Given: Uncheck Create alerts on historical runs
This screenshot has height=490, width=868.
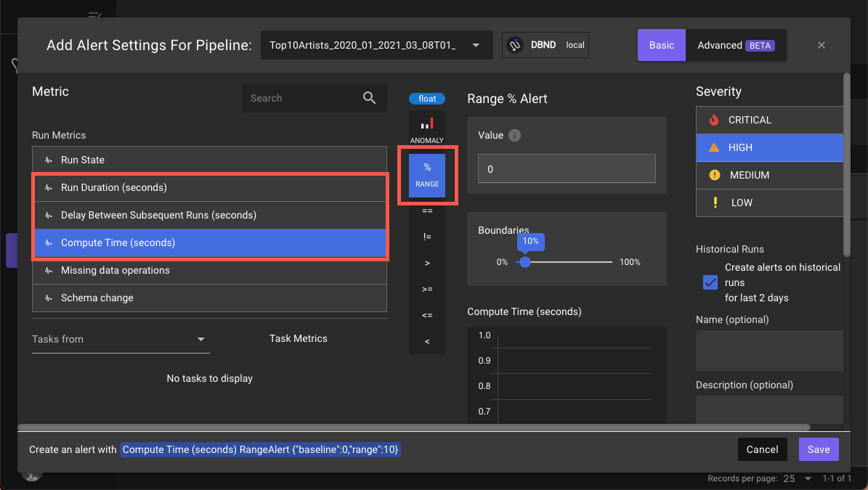Looking at the screenshot, I should click(710, 282).
